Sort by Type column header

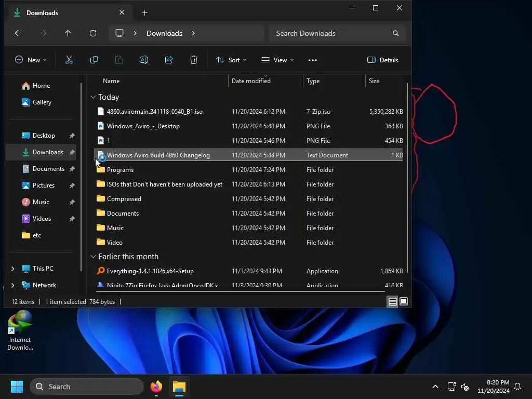tap(313, 81)
